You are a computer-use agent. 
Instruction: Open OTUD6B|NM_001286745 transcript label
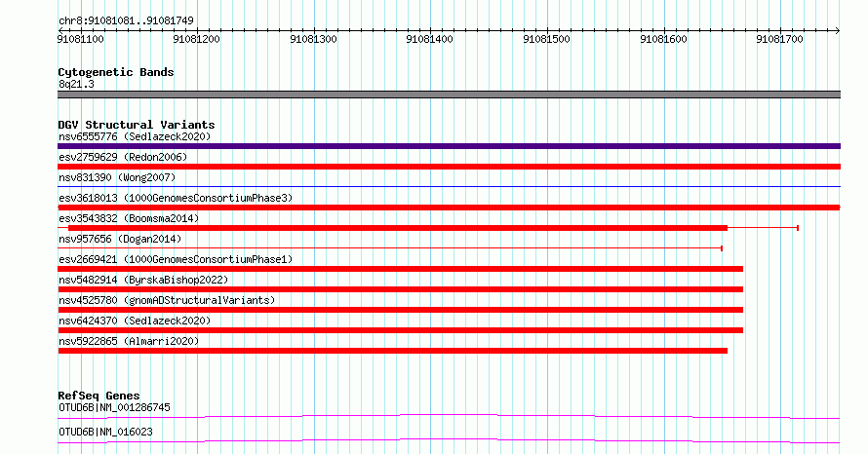click(x=114, y=407)
